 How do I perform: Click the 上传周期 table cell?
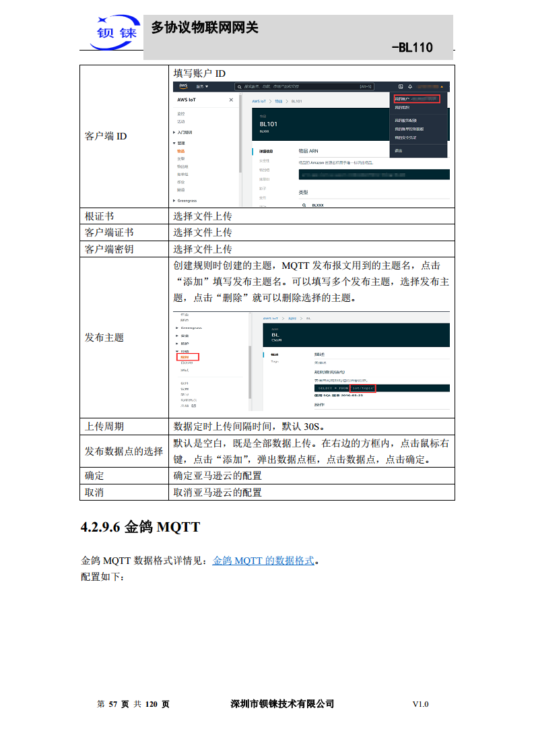125,427
